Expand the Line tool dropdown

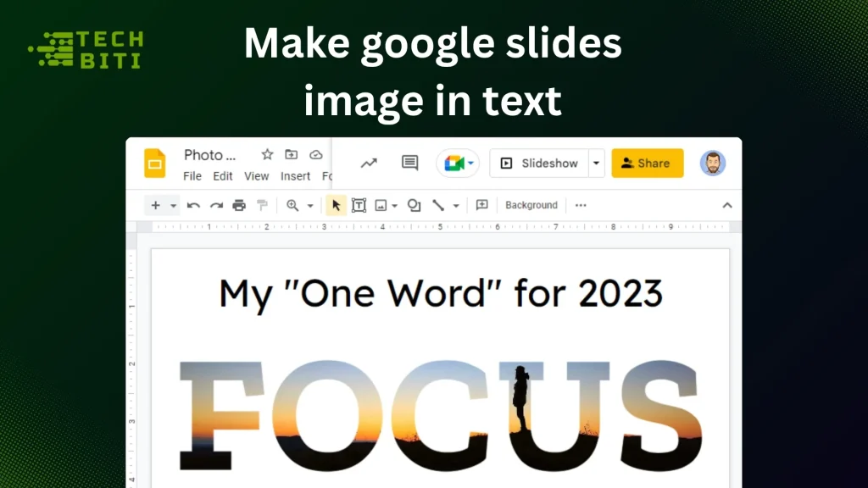coord(454,205)
